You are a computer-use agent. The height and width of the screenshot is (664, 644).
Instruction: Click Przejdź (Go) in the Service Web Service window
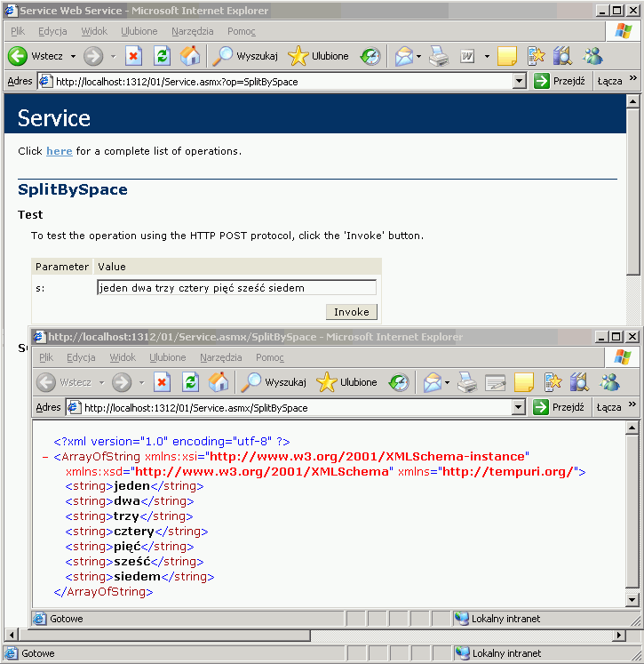tap(560, 81)
